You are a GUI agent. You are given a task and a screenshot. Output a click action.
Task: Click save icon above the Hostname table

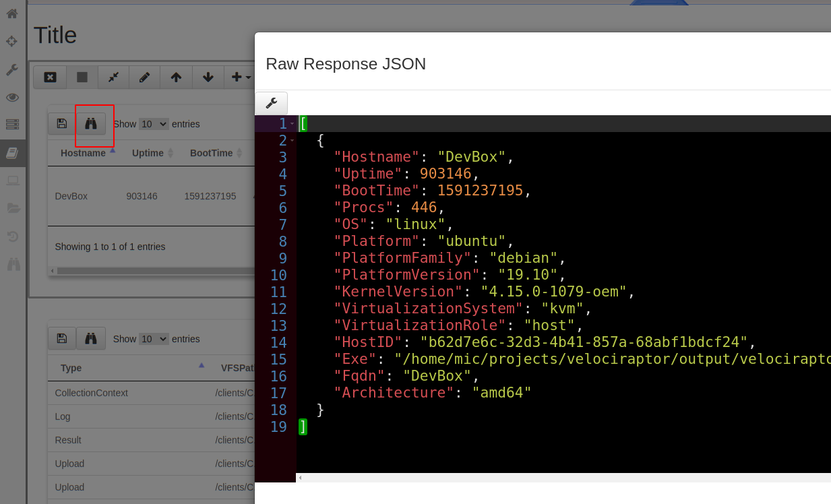(62, 124)
